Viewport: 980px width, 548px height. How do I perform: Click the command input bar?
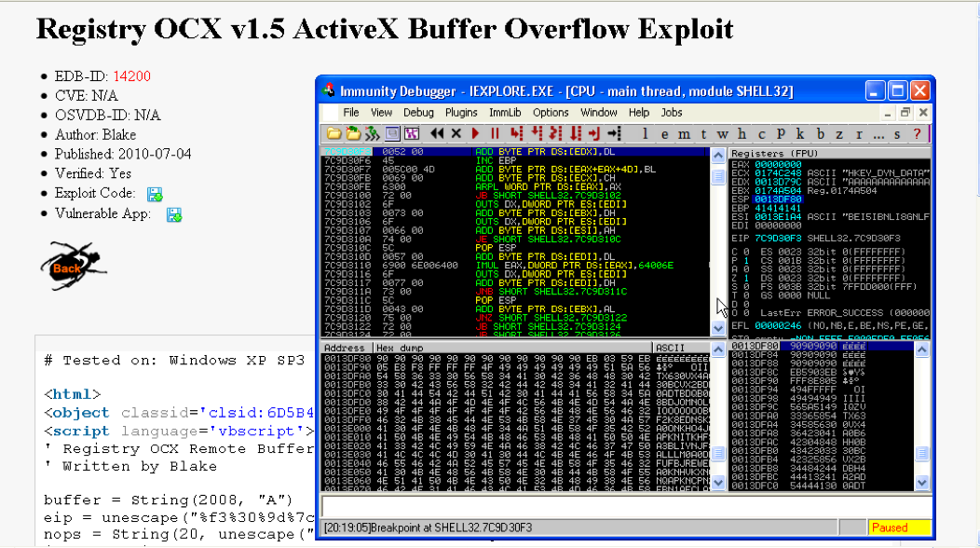click(627, 506)
